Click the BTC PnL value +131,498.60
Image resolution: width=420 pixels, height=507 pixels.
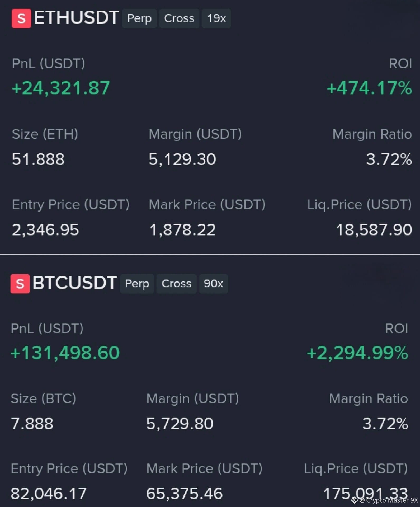click(65, 353)
